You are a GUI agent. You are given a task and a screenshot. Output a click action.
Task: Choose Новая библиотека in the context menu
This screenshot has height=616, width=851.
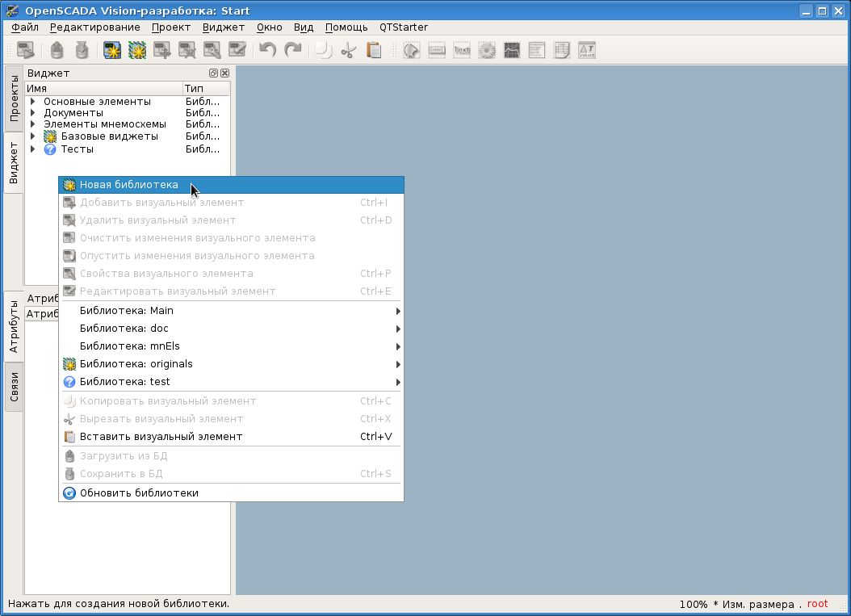tap(231, 185)
